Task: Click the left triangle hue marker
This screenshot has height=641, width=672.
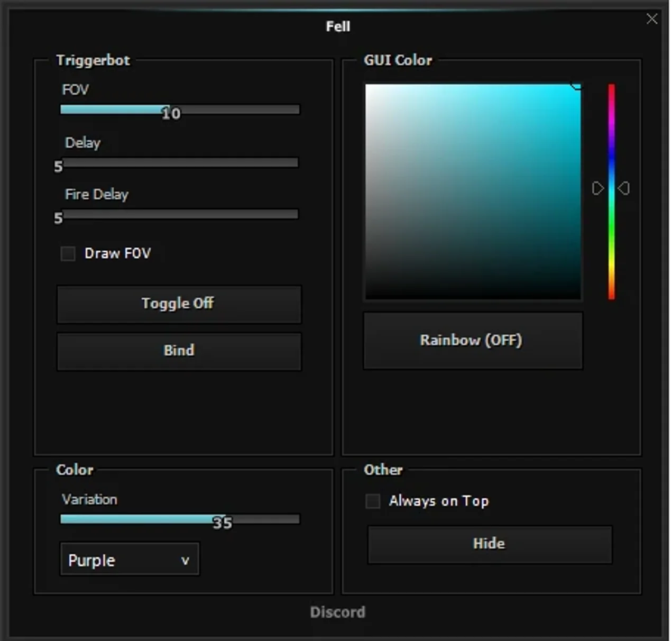Action: tap(598, 188)
